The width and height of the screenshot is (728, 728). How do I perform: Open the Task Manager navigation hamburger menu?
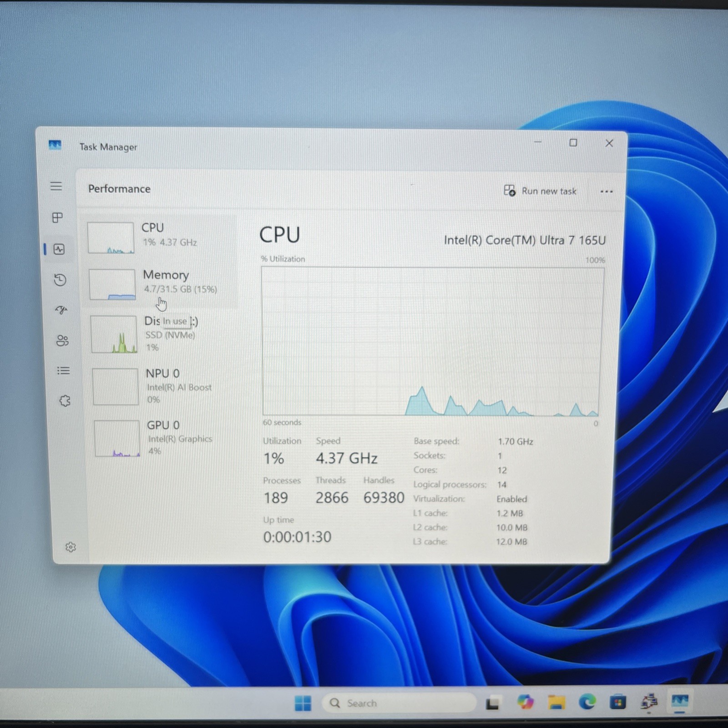(x=56, y=186)
